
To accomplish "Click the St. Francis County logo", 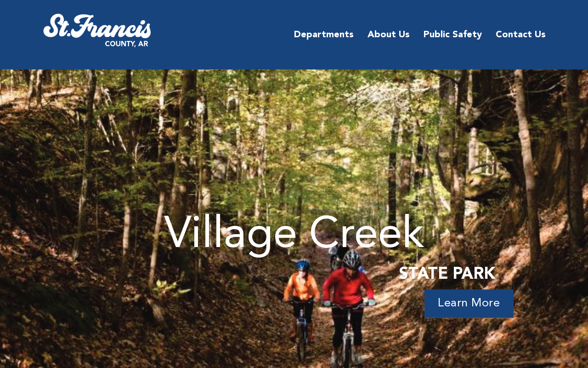I will click(x=97, y=30).
